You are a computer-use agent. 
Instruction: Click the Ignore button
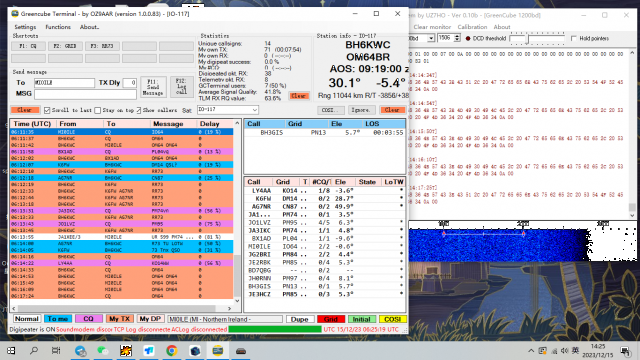pyautogui.click(x=361, y=110)
